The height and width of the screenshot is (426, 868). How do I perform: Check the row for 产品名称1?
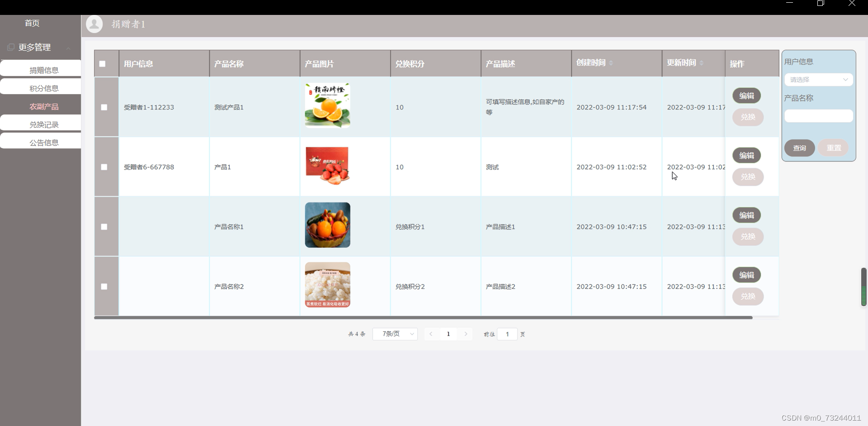(x=104, y=227)
